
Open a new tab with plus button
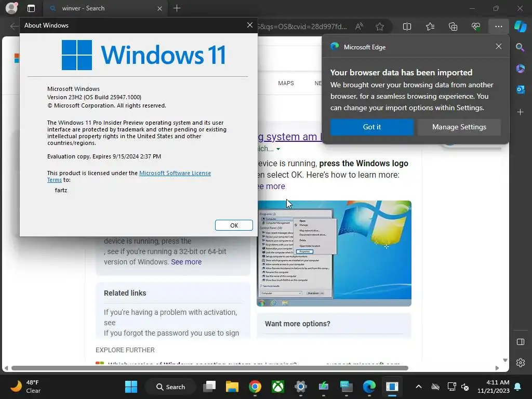tap(177, 8)
